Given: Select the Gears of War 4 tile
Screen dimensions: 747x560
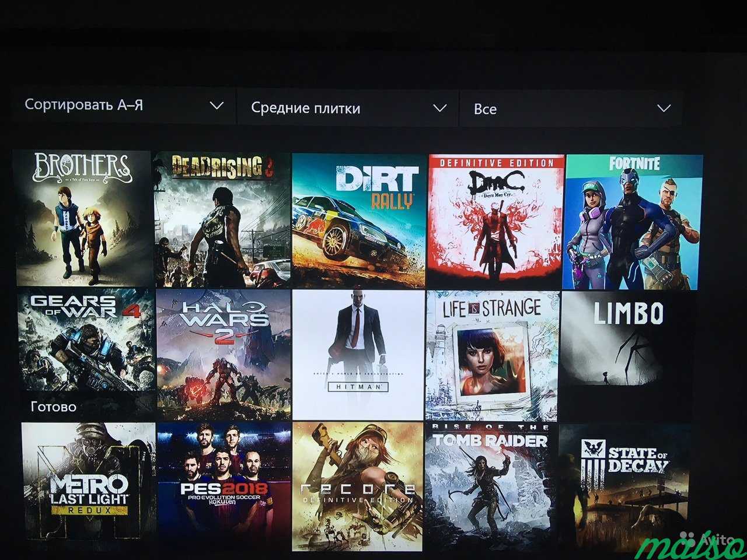Looking at the screenshot, I should coord(86,353).
